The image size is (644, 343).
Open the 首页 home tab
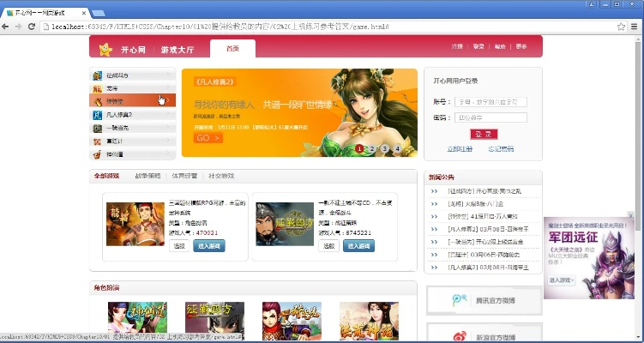(232, 49)
